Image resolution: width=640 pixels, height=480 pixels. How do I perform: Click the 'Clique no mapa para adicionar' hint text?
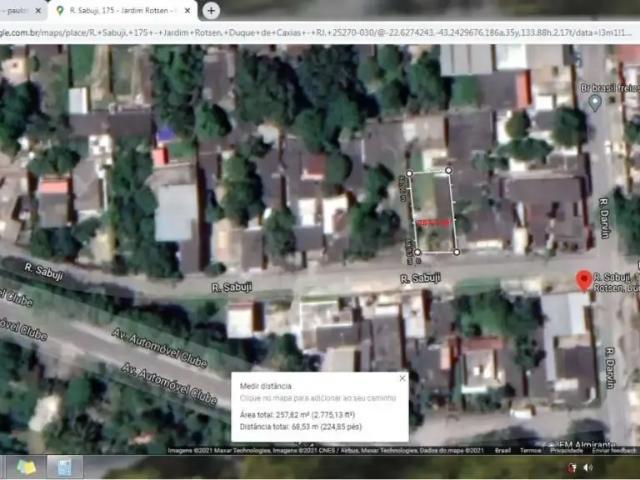(x=318, y=398)
